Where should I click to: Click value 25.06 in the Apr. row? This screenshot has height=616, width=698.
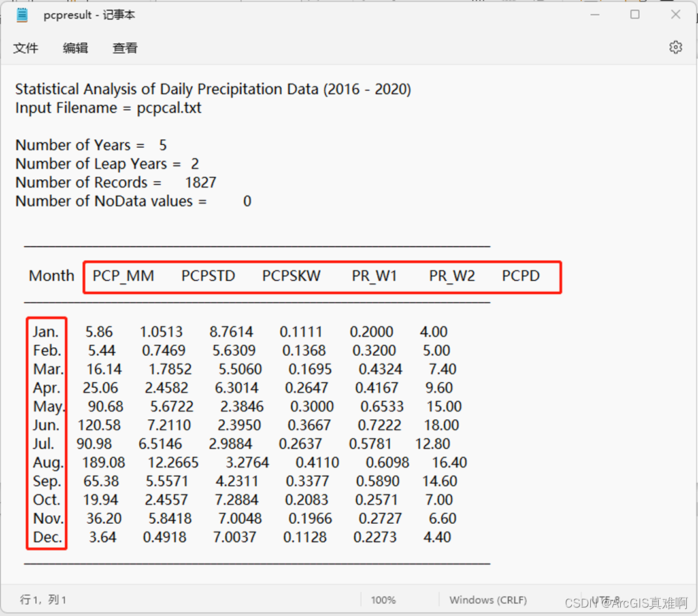100,388
